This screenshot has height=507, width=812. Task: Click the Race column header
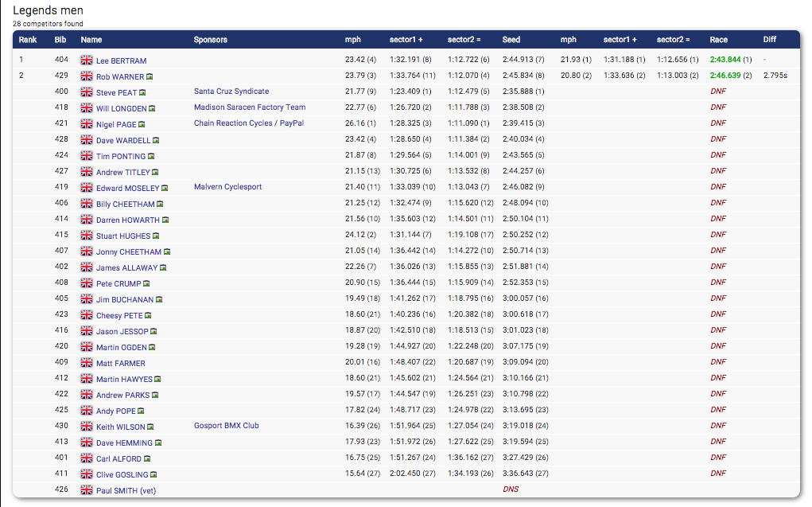pos(718,40)
